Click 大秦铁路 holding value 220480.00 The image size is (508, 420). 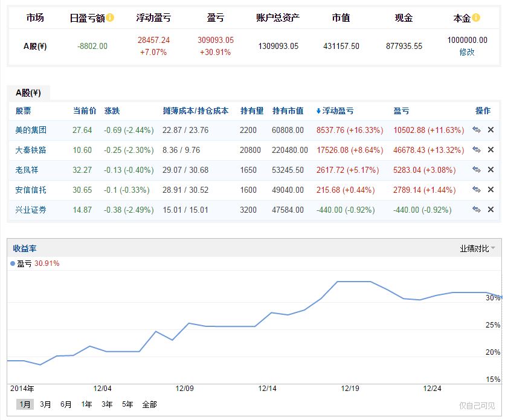pyautogui.click(x=290, y=150)
